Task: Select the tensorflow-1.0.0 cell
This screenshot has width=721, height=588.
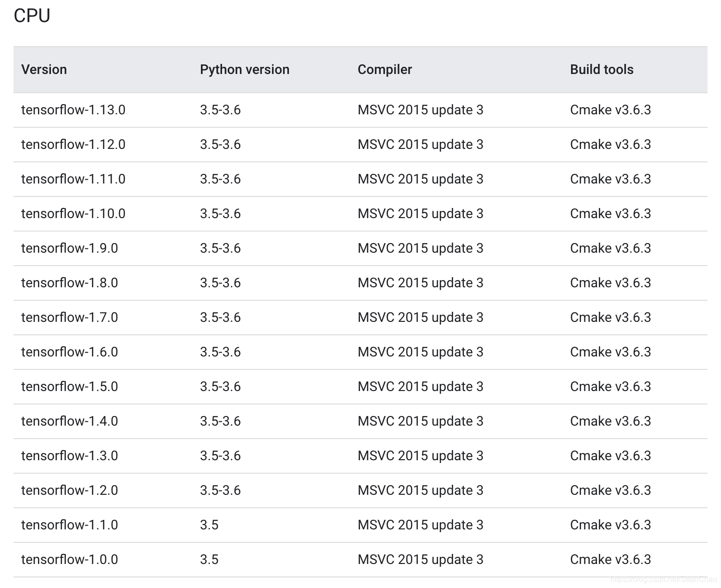Action: [x=70, y=560]
